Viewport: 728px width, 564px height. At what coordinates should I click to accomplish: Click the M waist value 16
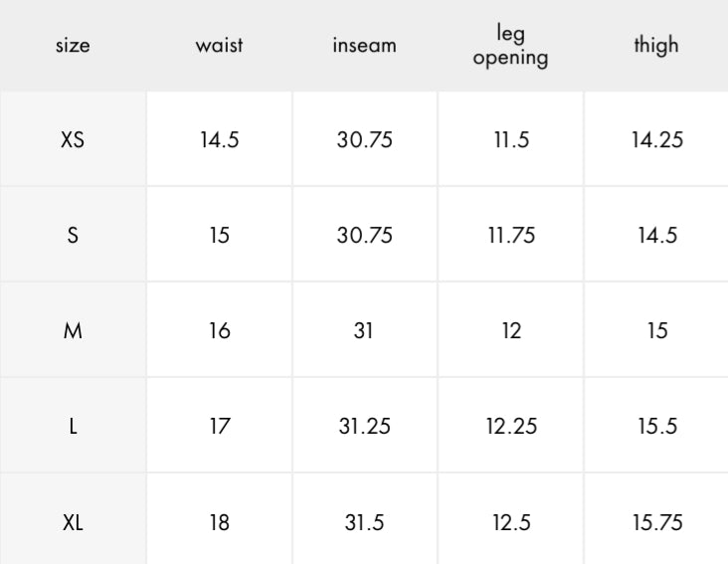220,332
